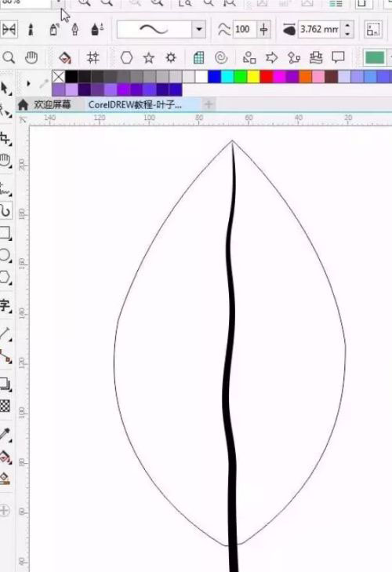Expand the palette flyout arrow
392x572 pixels.
coord(28,83)
